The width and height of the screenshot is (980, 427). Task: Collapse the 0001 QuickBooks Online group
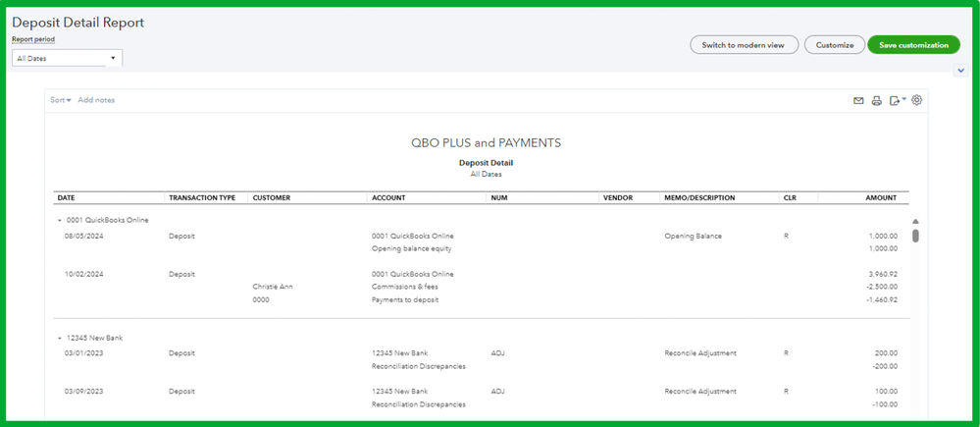(x=60, y=221)
